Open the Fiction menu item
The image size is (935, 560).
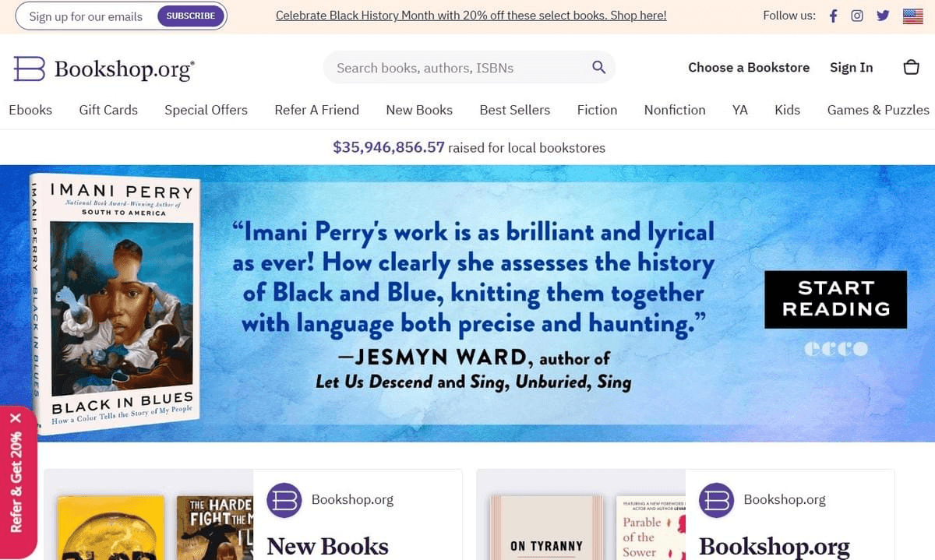[597, 110]
